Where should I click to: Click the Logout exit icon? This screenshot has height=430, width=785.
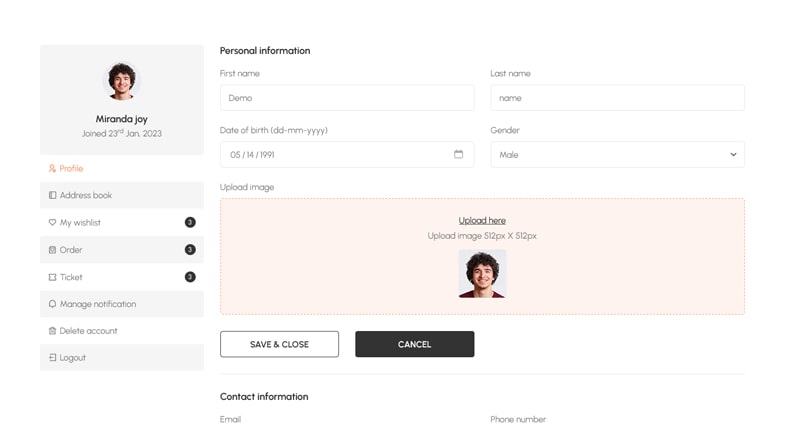point(52,358)
